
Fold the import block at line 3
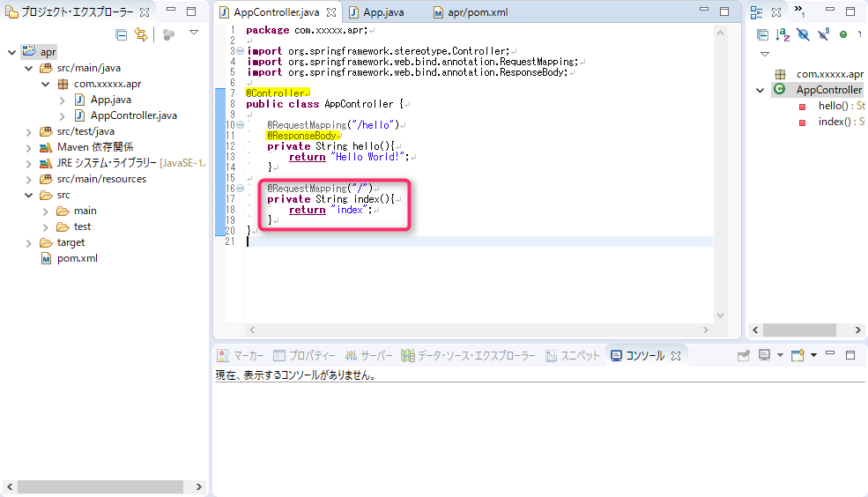(241, 51)
